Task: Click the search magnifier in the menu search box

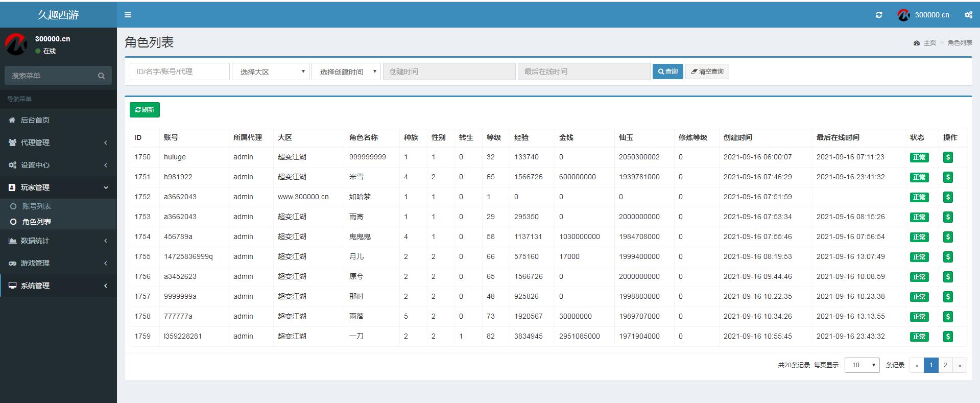Action: (101, 76)
